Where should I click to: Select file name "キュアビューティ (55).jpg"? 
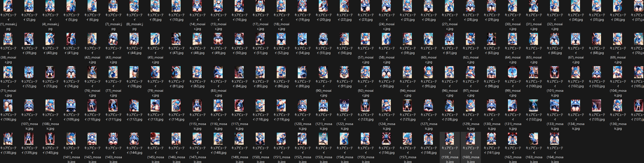(x=323, y=50)
